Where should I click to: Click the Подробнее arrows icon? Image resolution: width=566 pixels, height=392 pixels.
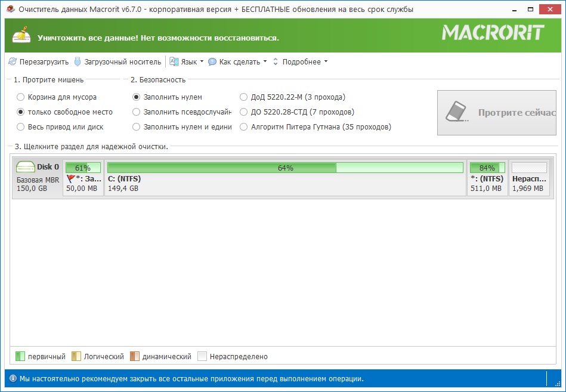(275, 61)
